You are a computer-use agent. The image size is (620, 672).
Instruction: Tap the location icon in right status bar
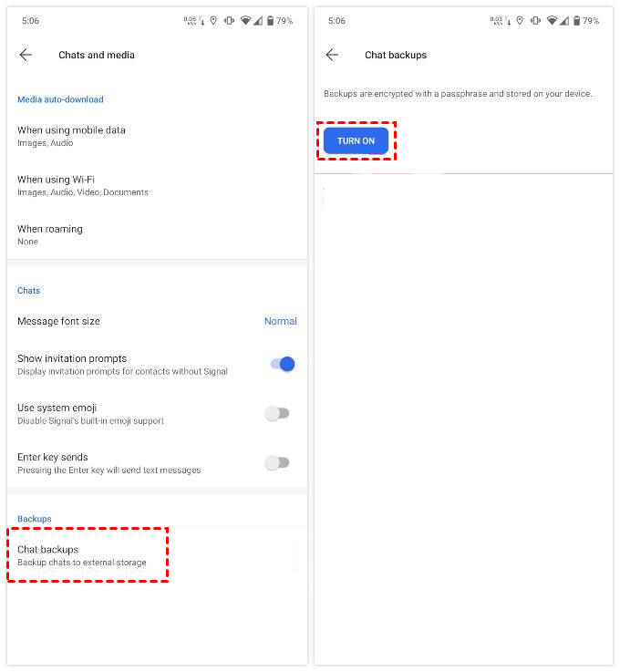pyautogui.click(x=520, y=21)
